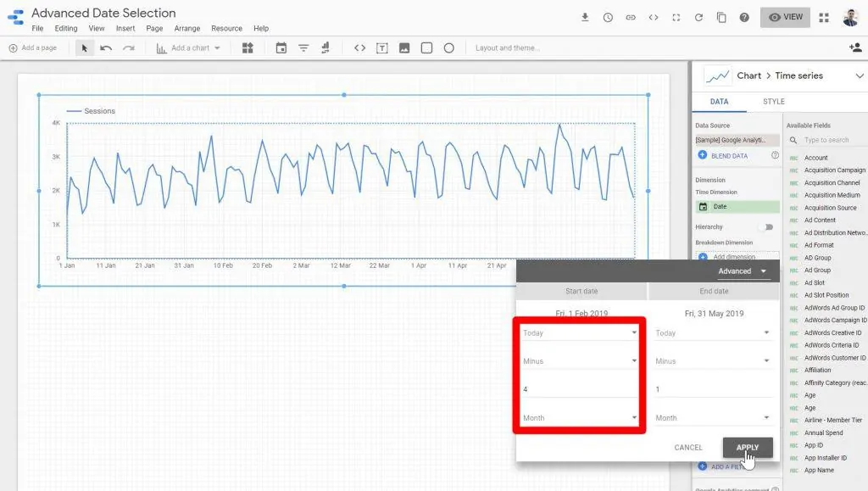Select the image insert icon

click(x=404, y=48)
